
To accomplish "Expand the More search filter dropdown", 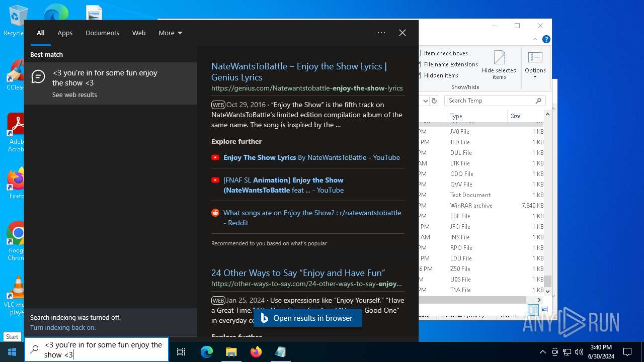I will [x=170, y=33].
